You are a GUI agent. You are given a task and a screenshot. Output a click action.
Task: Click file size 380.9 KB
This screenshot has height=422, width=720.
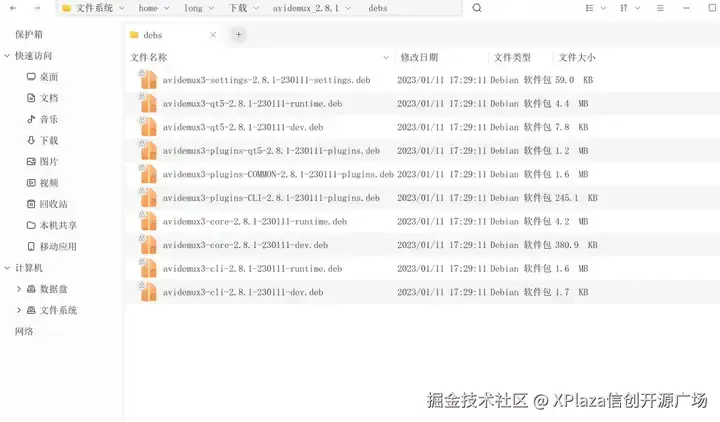click(576, 245)
